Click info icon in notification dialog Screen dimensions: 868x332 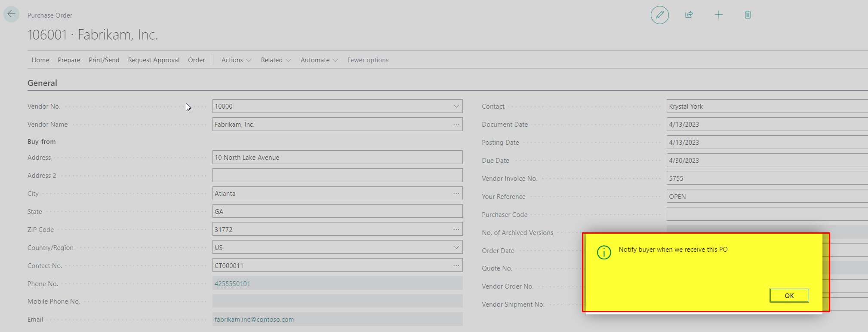pyautogui.click(x=604, y=253)
